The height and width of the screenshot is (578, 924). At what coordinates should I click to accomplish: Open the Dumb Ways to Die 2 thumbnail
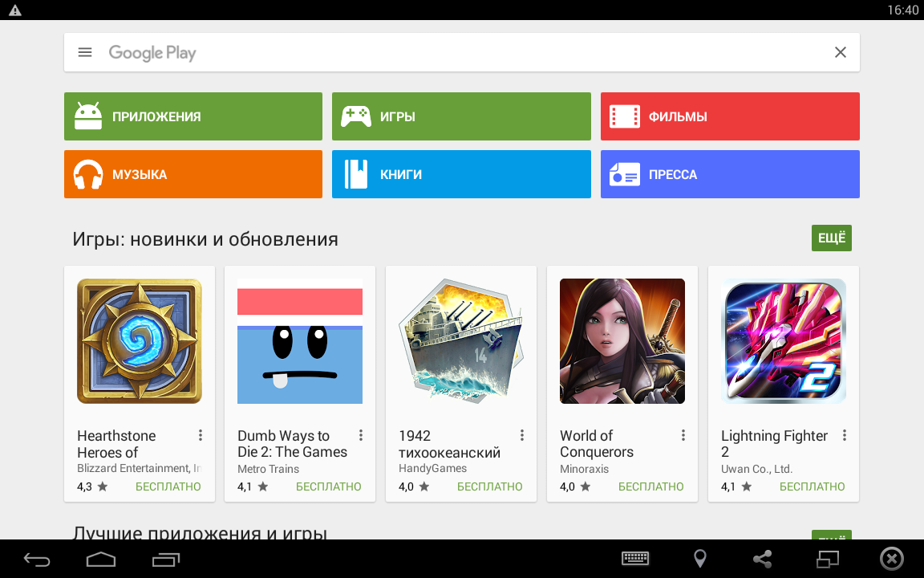click(300, 341)
